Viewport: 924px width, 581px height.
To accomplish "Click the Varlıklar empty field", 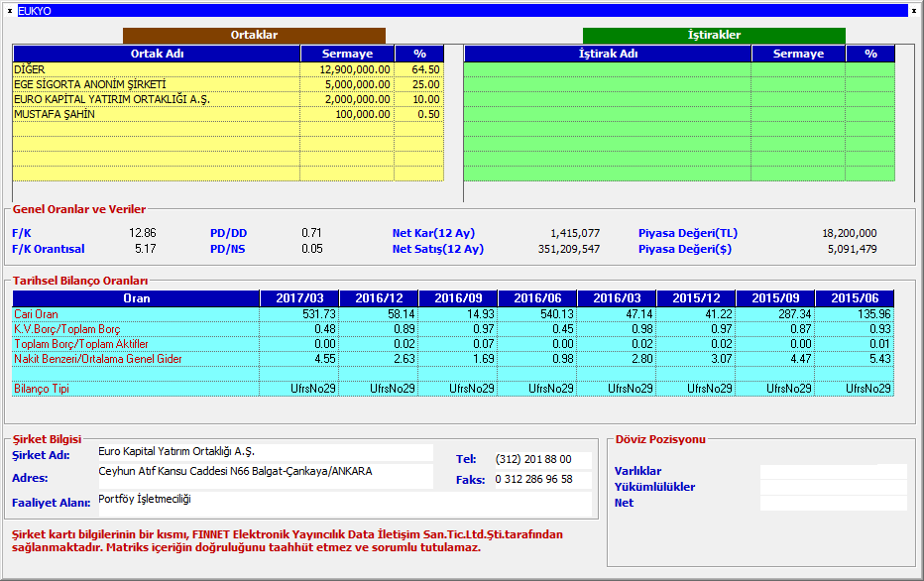I will [833, 471].
